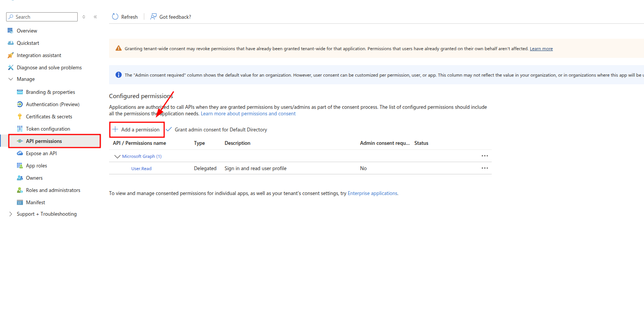This screenshot has width=644, height=310.
Task: Open the ellipsis menu for User.Read row
Action: click(485, 168)
